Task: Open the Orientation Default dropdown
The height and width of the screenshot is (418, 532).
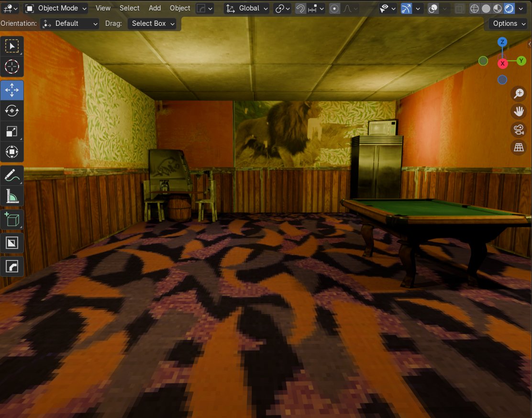Action: pos(69,23)
